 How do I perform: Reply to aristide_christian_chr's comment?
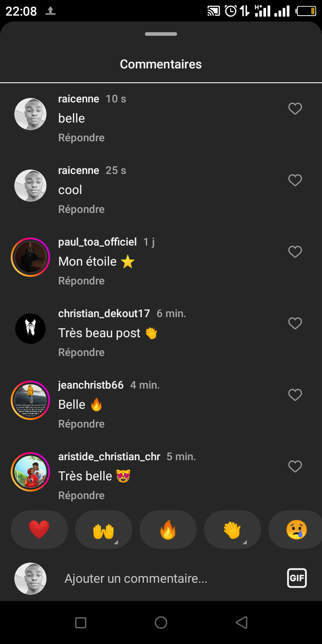pos(81,496)
